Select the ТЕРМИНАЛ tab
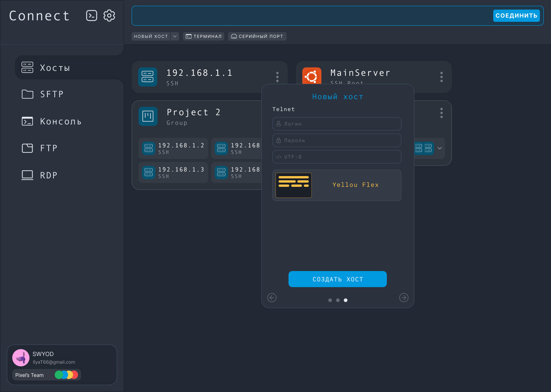The height and width of the screenshot is (392, 551). [204, 36]
